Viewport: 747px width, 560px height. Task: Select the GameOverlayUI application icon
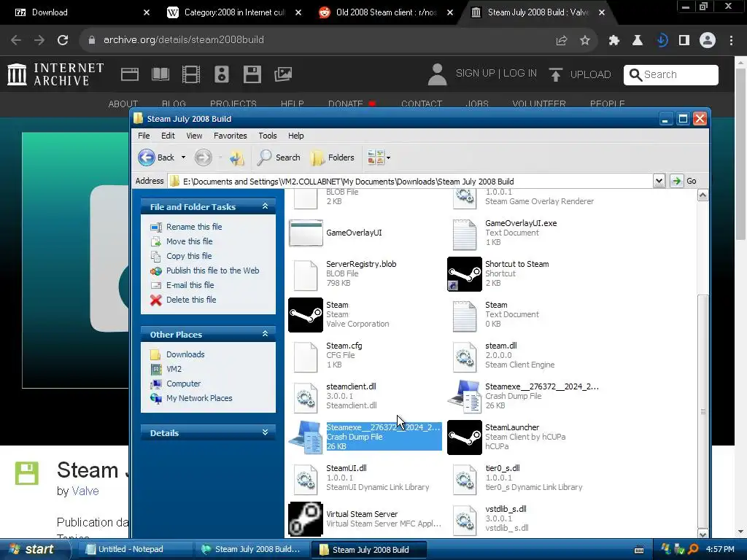(306, 233)
